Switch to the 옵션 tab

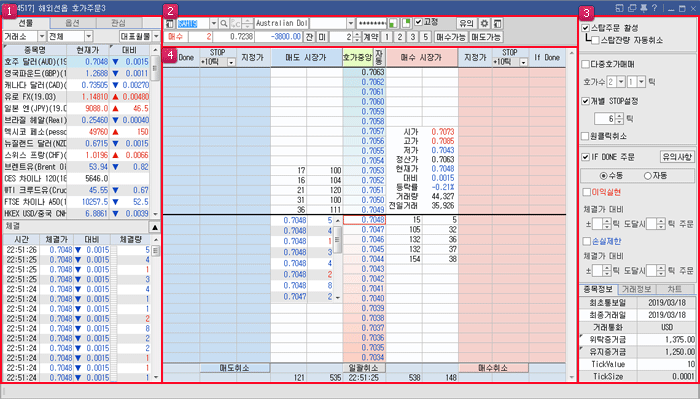click(72, 23)
